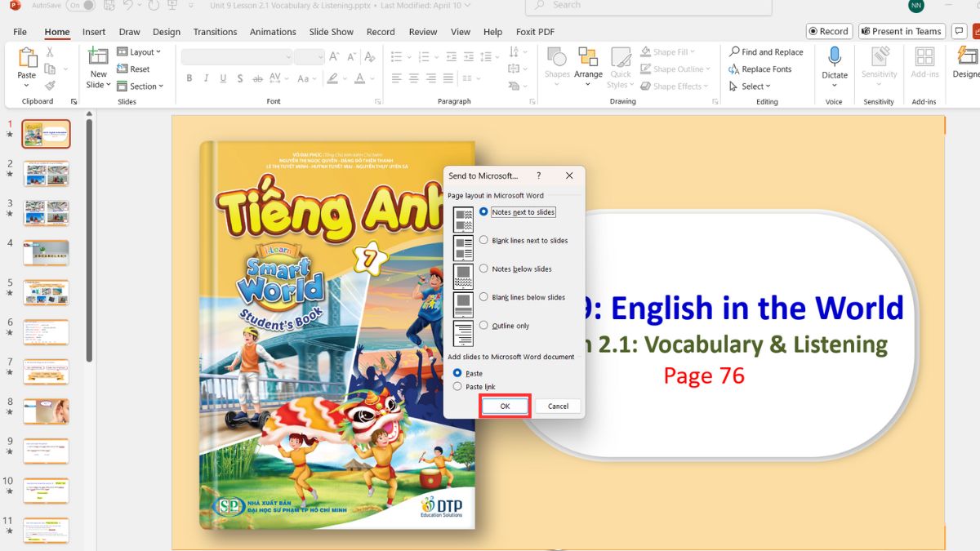Viewport: 980px width, 551px height.
Task: Switch to the Insert ribbon tab
Action: pyautogui.click(x=93, y=32)
